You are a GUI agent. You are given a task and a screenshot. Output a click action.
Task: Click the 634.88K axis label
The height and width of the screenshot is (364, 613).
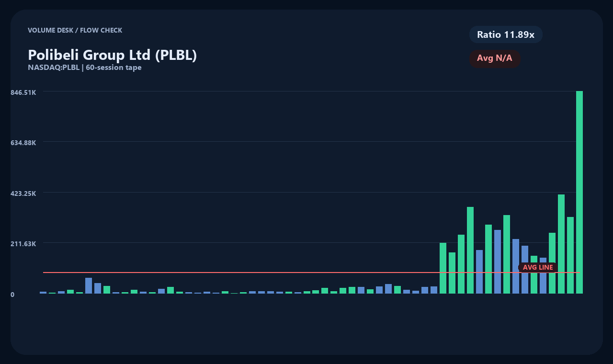23,143
